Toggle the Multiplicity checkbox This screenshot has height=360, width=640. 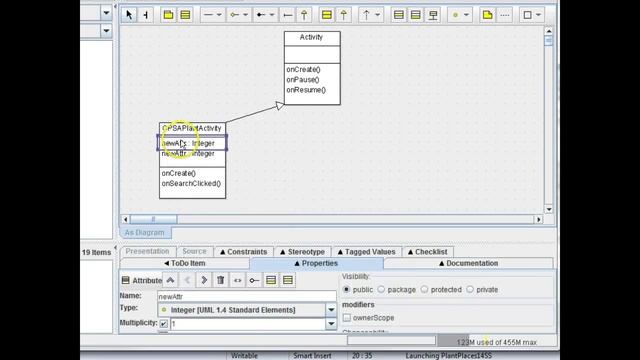[164, 324]
